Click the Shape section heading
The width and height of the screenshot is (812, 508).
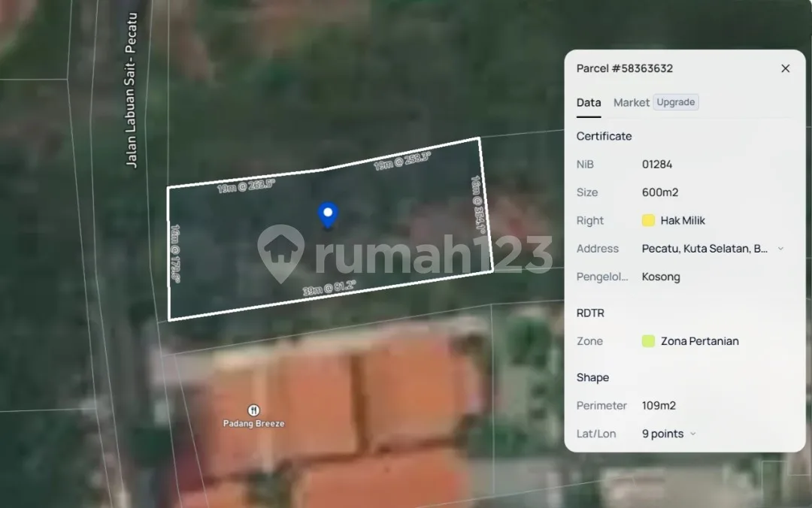click(x=592, y=377)
